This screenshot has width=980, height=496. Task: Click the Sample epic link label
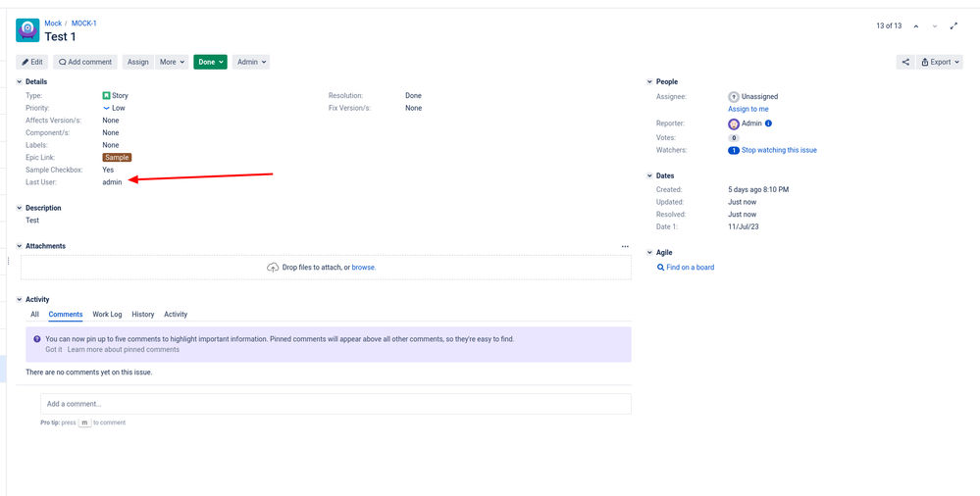117,158
